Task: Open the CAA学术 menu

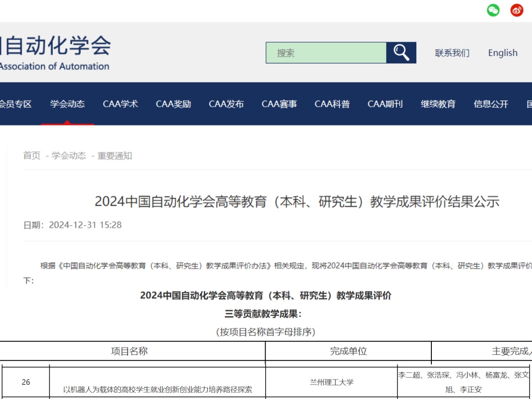Action: [x=120, y=105]
